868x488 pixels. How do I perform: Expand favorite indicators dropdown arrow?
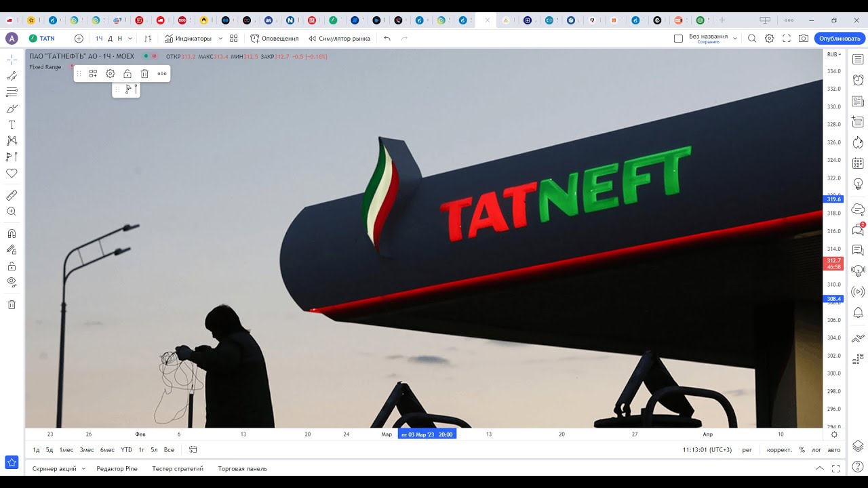220,39
